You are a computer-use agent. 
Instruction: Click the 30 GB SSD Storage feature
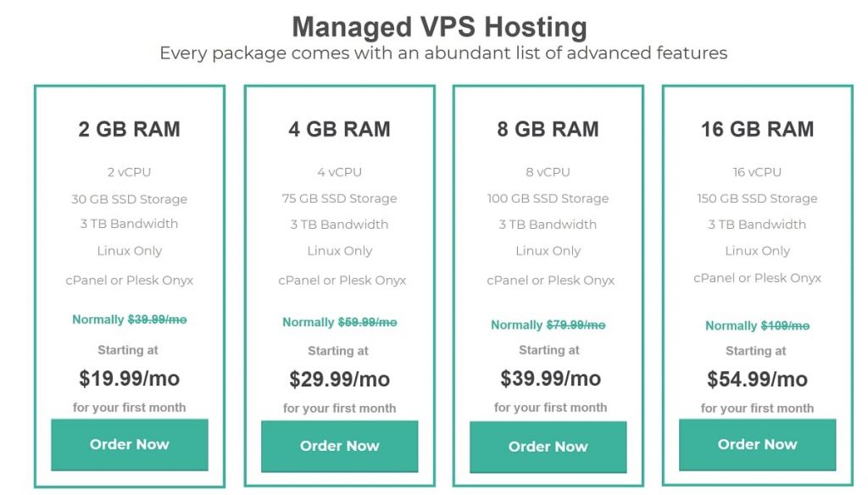[129, 199]
